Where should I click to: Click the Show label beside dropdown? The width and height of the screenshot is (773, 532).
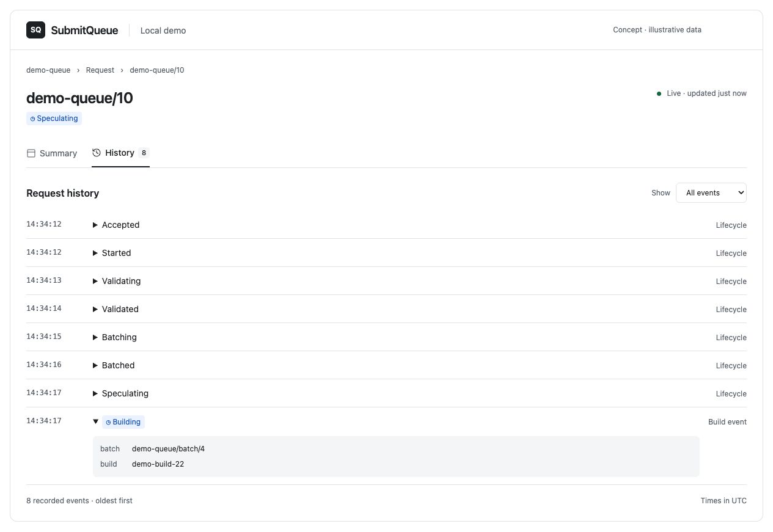pyautogui.click(x=661, y=193)
